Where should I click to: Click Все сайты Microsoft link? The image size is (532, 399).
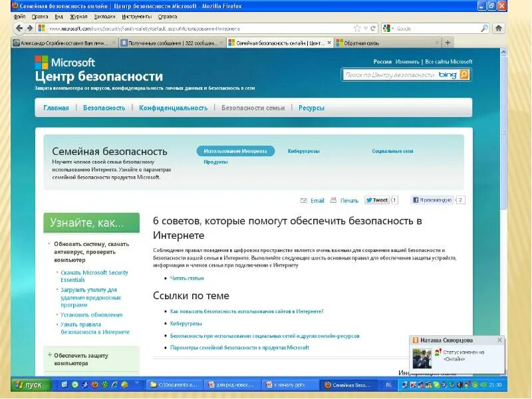tap(448, 62)
